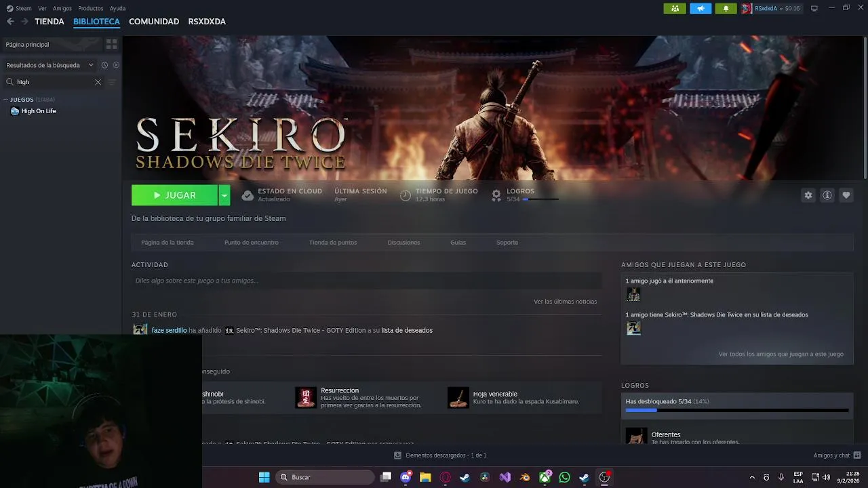868x488 pixels.
Task: Open OBS Studio from the taskbar
Action: tap(604, 477)
